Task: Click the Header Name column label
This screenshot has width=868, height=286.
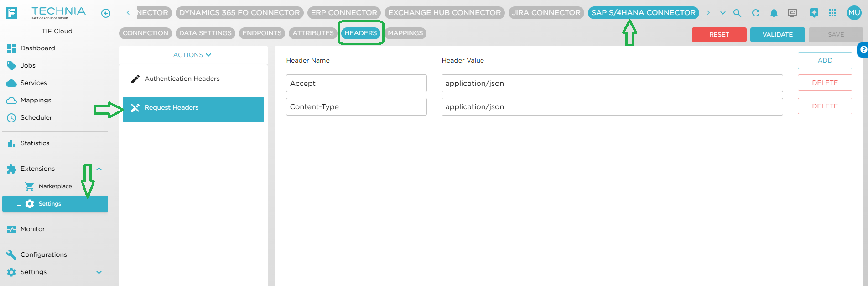Action: (x=308, y=60)
